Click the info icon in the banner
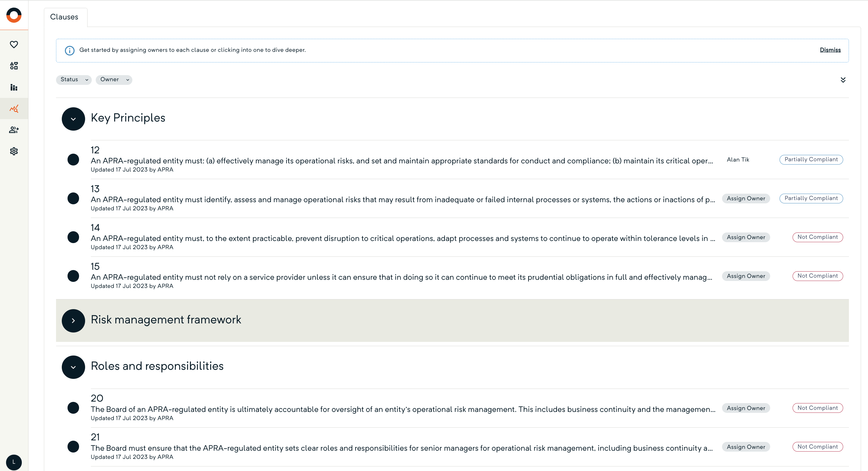This screenshot has width=868, height=471. (x=69, y=51)
